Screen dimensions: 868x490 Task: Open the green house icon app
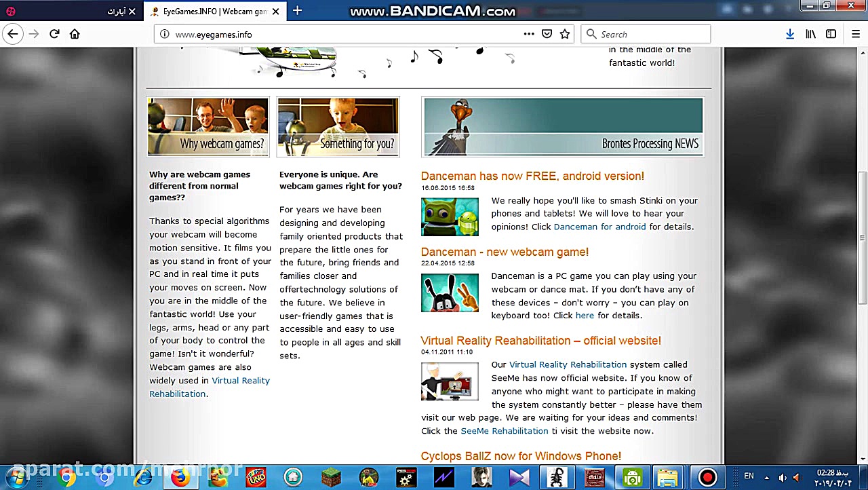[x=293, y=477]
